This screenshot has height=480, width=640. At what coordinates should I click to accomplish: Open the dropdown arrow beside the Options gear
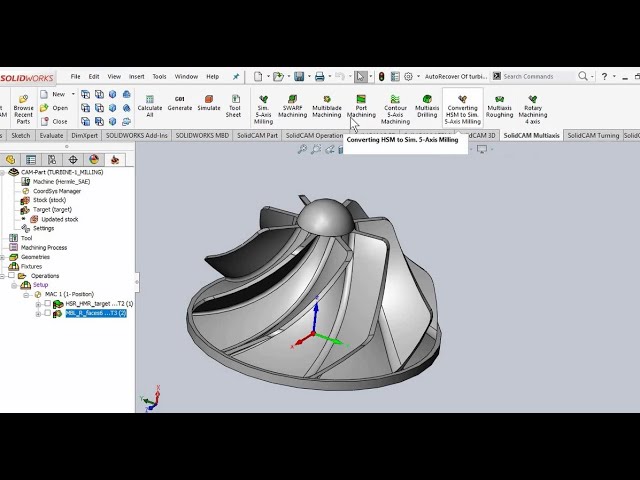point(418,76)
